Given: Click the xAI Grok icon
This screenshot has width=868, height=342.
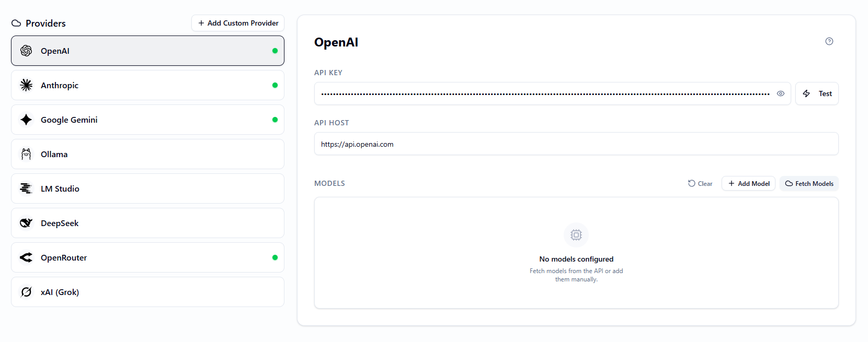Looking at the screenshot, I should pyautogui.click(x=26, y=292).
